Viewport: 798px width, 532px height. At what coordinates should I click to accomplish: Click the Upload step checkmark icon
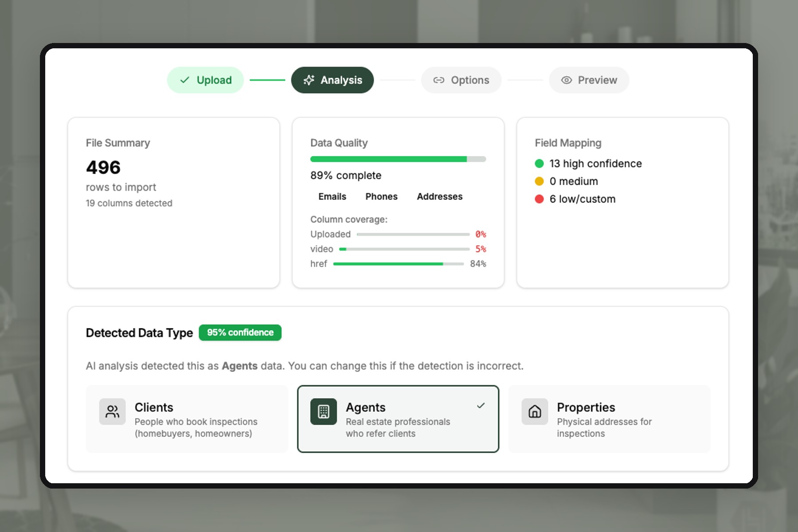click(185, 80)
